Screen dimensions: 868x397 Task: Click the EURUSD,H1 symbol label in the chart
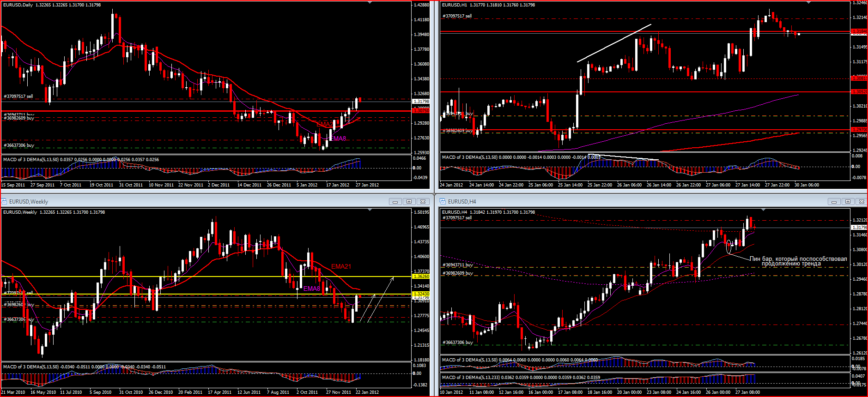tap(455, 5)
